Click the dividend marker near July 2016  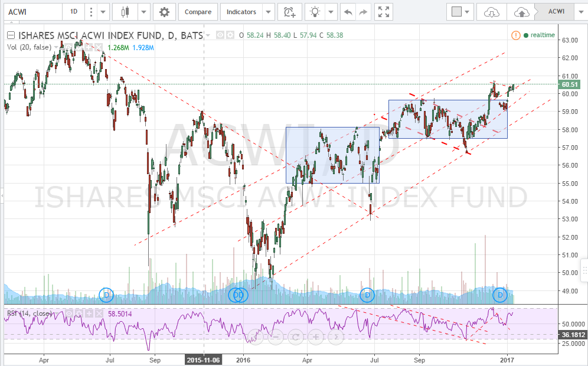367,295
